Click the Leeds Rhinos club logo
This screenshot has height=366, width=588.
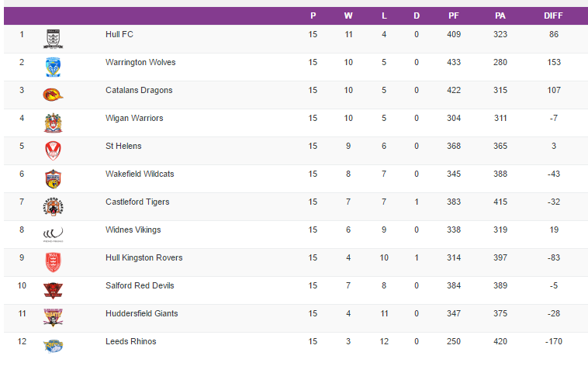53,345
